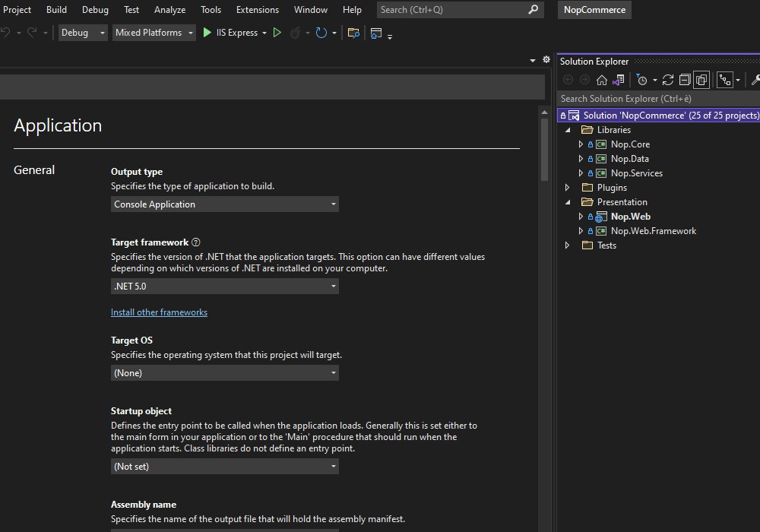
Task: Click Solution Explorer Home icon
Action: point(601,80)
